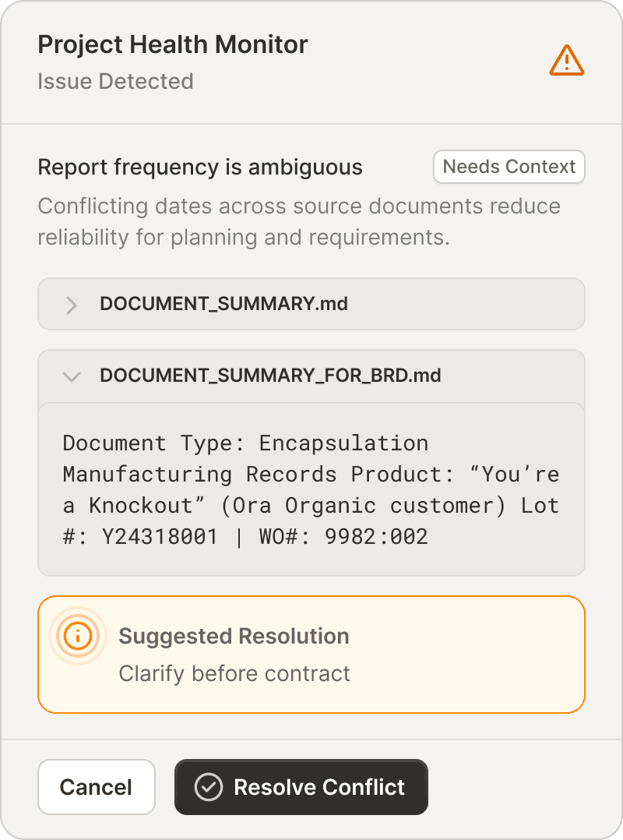Click the Issue Detected subtitle

point(115,81)
